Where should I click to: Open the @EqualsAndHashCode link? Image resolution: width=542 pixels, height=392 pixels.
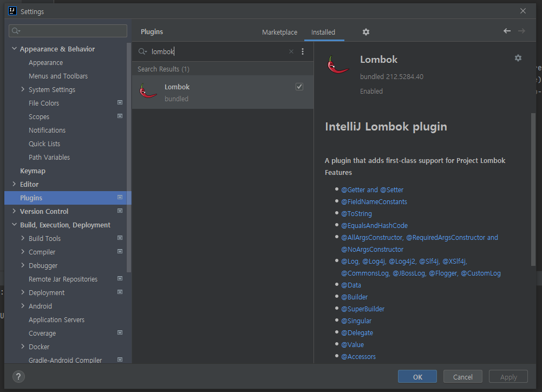click(x=374, y=225)
